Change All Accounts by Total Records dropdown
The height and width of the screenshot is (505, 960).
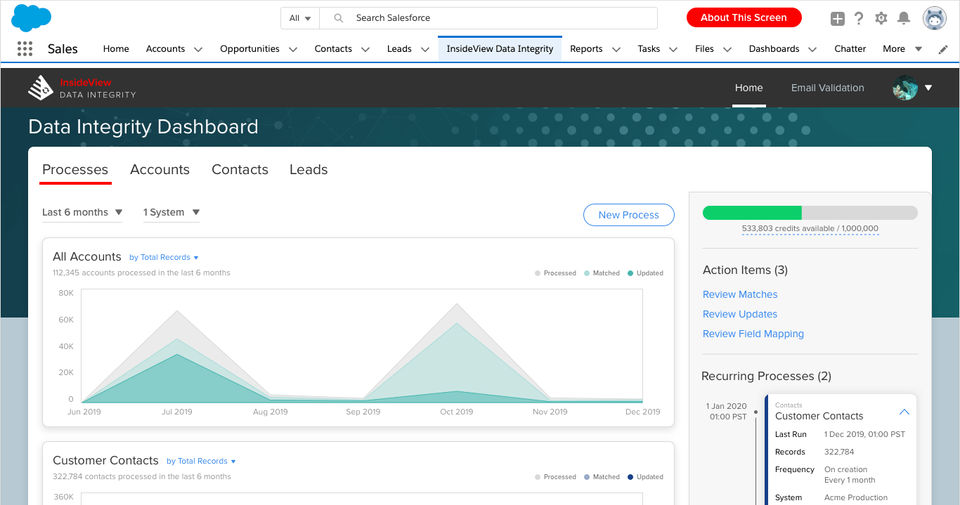(x=163, y=258)
